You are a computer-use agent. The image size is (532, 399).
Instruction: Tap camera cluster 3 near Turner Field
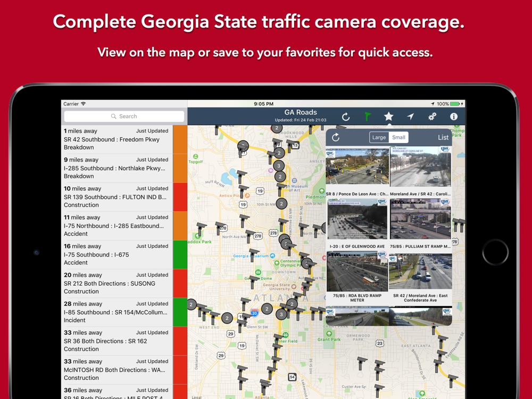pyautogui.click(x=281, y=314)
